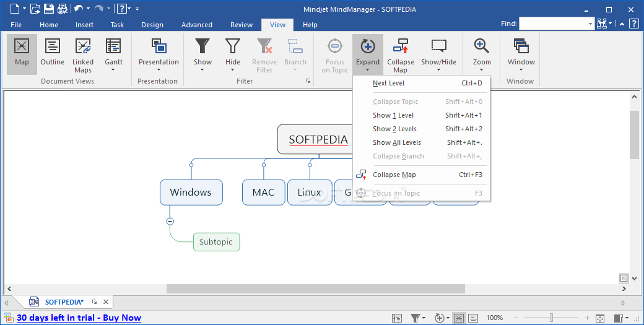Open the Show/Hide options
The image size is (644, 325).
[438, 54]
